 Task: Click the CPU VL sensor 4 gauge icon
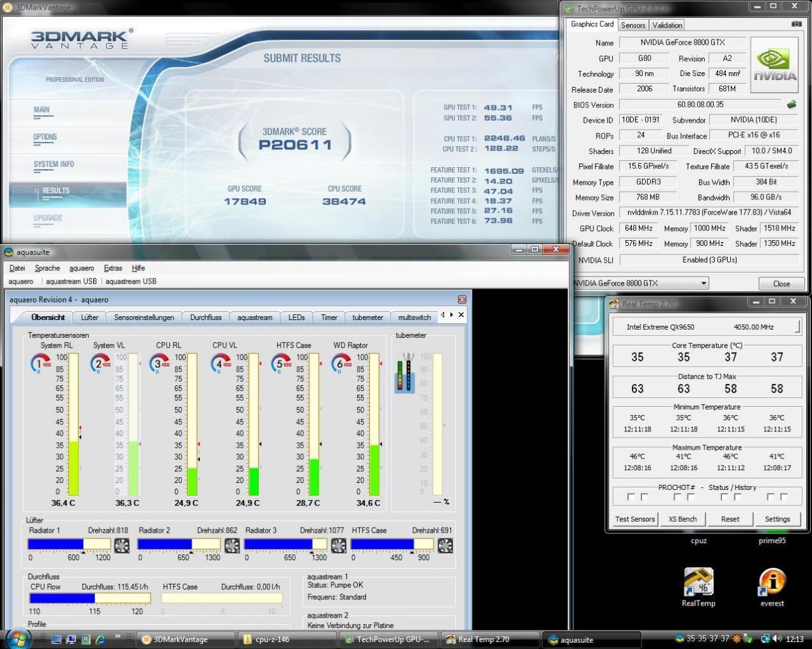point(221,363)
